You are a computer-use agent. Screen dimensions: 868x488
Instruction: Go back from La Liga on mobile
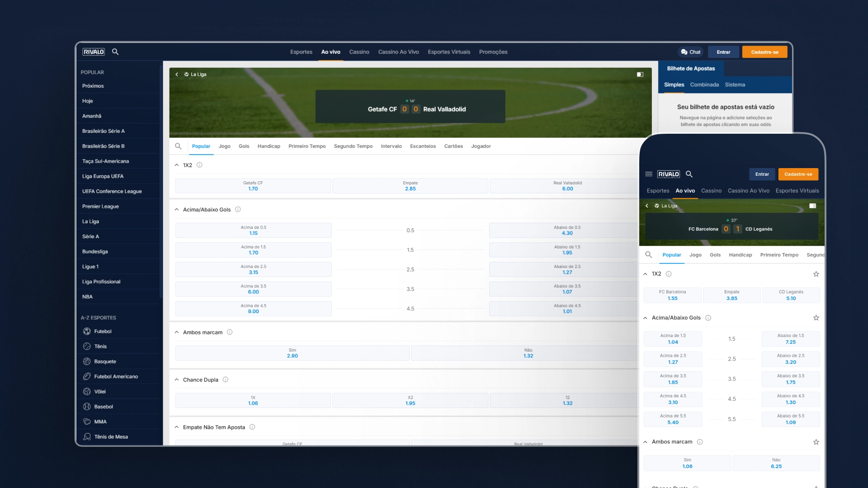[x=647, y=206]
